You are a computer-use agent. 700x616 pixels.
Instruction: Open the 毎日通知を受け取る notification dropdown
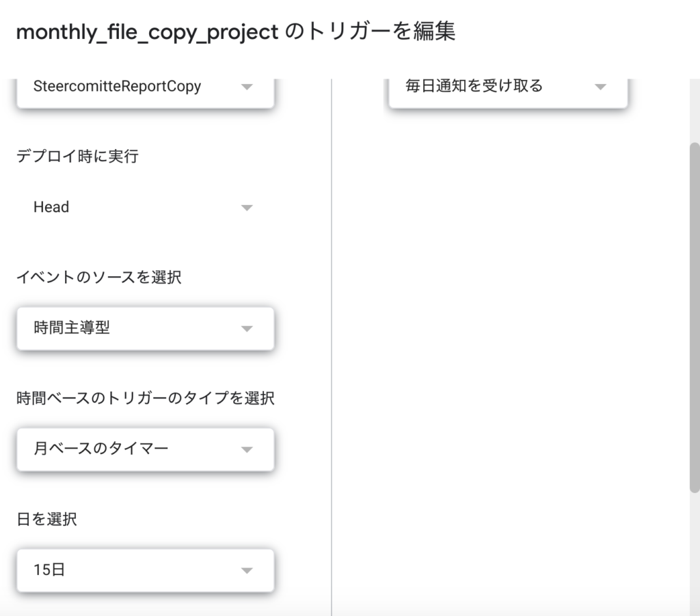click(508, 92)
